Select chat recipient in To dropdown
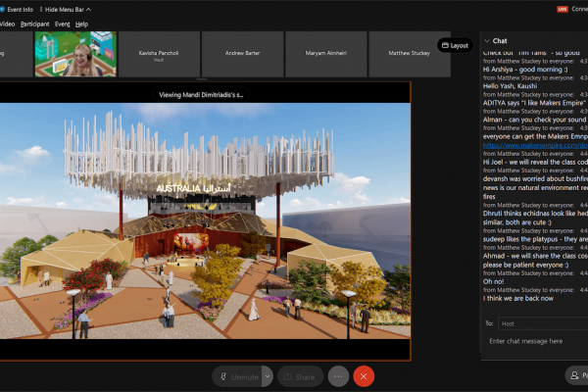 [539, 322]
